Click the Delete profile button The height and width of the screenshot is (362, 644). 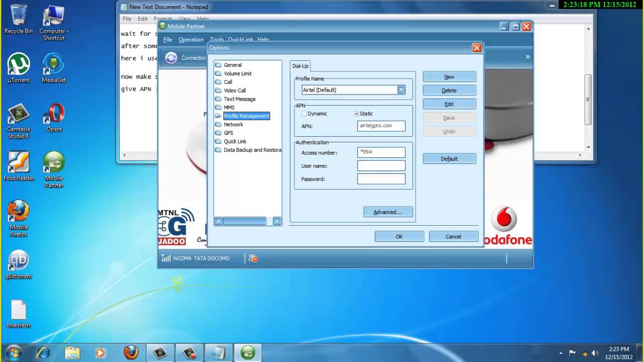pyautogui.click(x=449, y=90)
